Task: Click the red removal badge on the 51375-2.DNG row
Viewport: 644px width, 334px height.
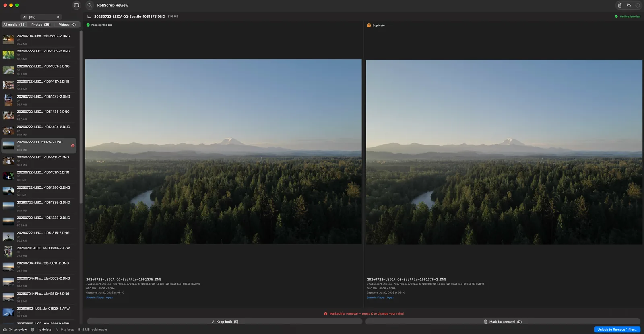Action: (x=73, y=146)
